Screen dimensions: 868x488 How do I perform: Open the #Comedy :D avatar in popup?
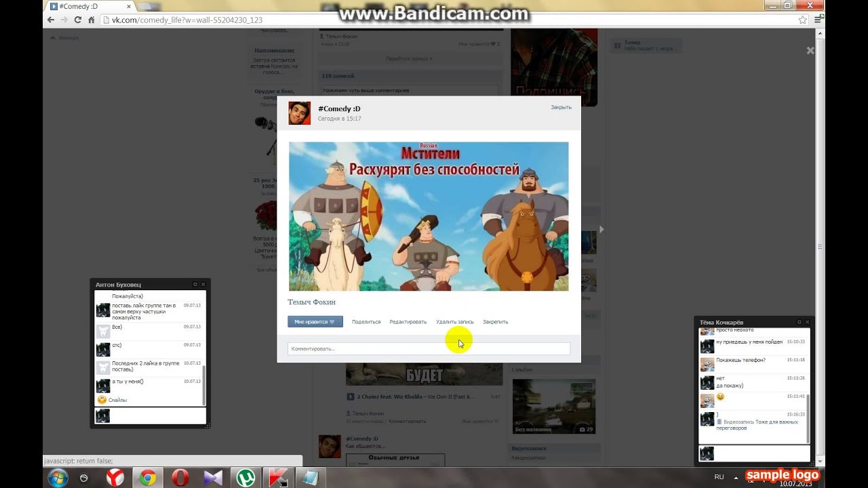(299, 113)
